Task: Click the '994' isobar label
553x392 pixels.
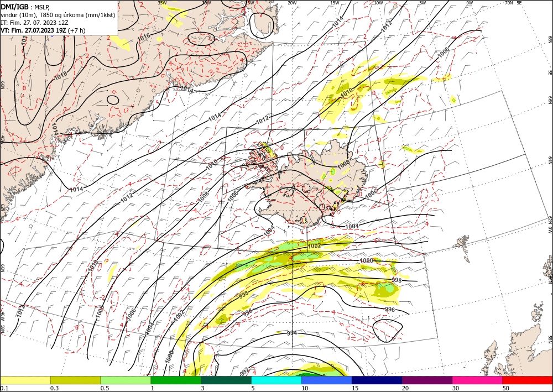Action: coord(291,333)
